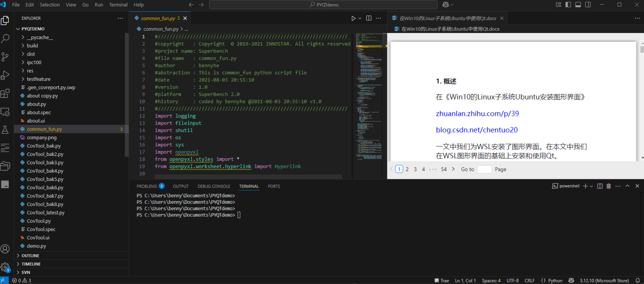Image resolution: width=644 pixels, height=284 pixels.
Task: Open demo.py file in explorer
Action: 36,246
